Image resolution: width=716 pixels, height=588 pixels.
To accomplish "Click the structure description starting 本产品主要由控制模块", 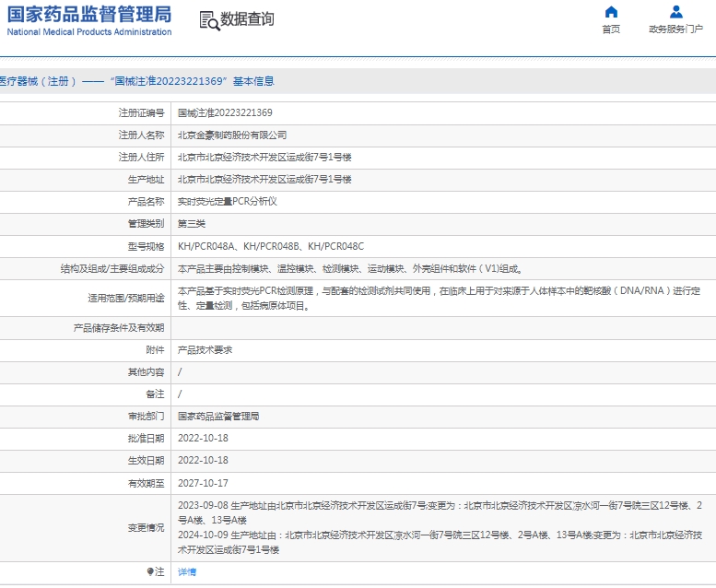I will tap(350, 268).
